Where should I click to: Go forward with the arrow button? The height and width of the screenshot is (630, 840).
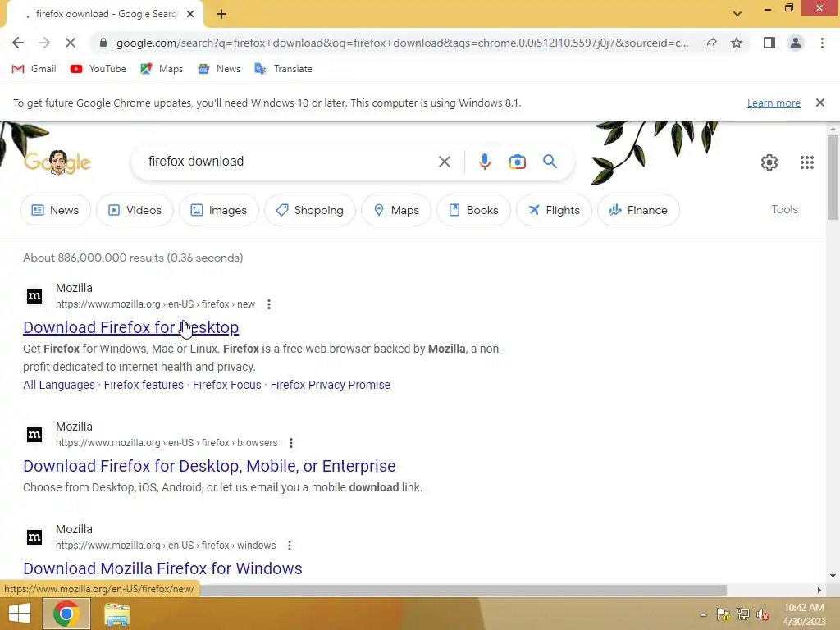tap(44, 43)
